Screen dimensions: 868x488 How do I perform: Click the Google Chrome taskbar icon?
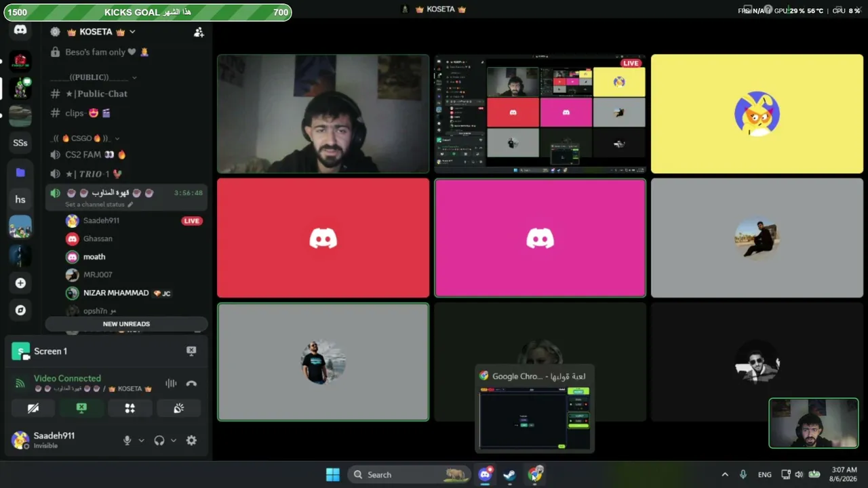point(535,474)
